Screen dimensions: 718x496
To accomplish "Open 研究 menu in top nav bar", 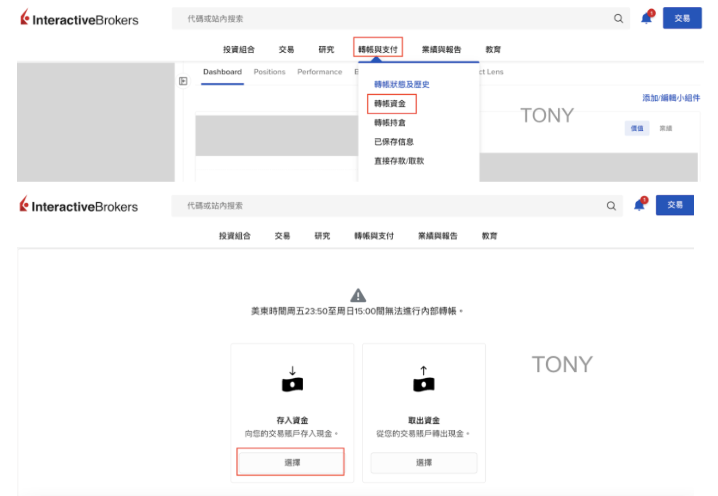I will tap(326, 49).
